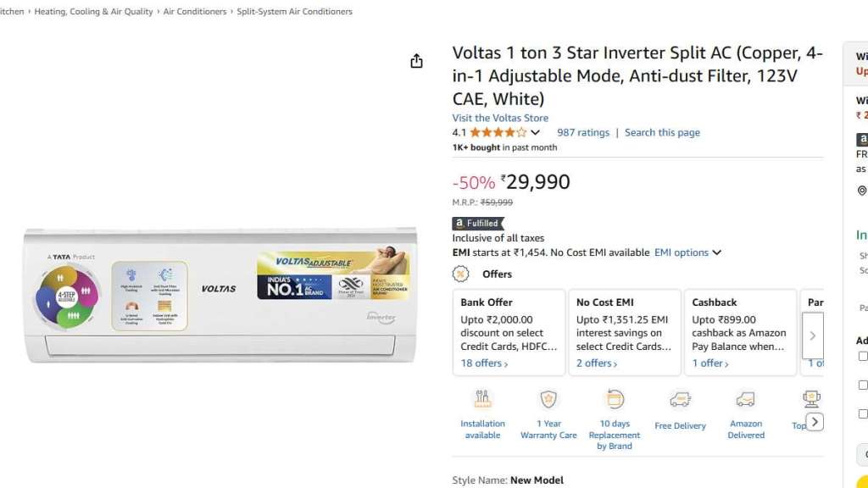Open the 987 ratings link
This screenshot has height=488, width=868.
click(583, 133)
